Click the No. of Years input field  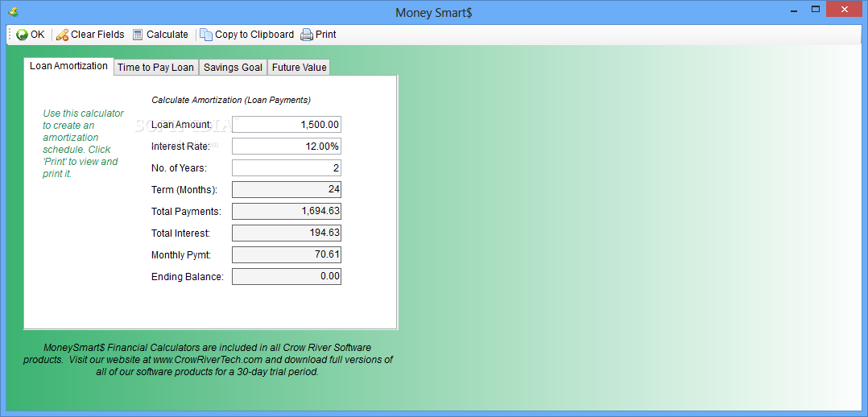coord(286,167)
